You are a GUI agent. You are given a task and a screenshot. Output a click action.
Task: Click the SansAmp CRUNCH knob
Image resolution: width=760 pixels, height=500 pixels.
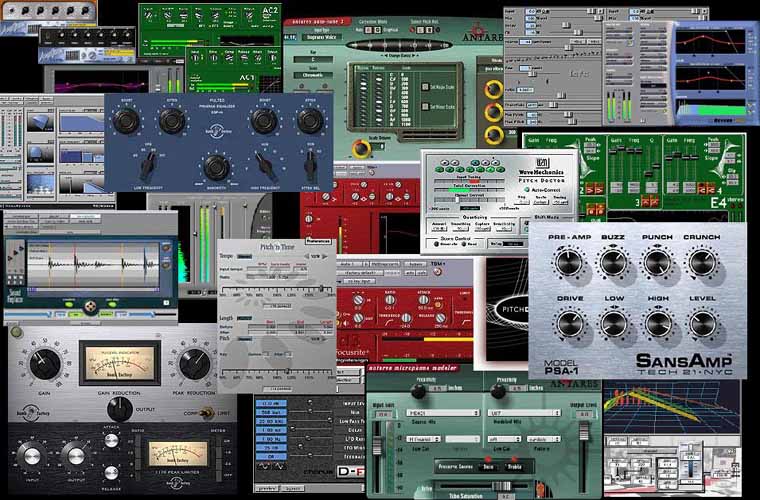702,263
